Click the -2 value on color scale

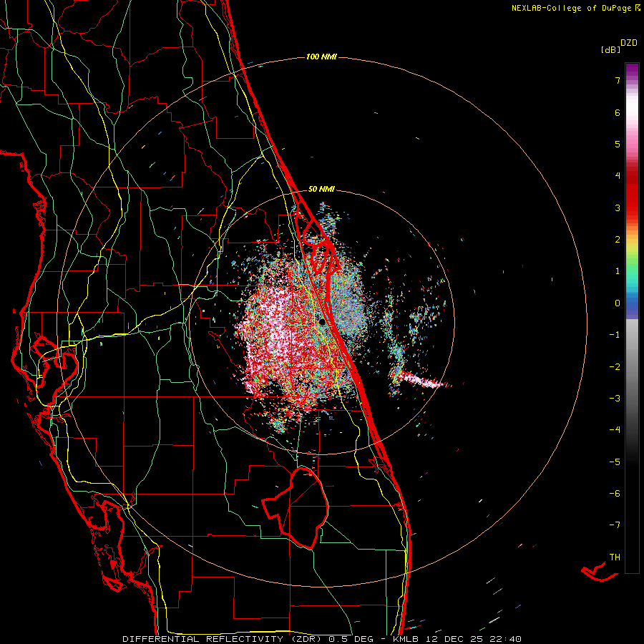[615, 367]
